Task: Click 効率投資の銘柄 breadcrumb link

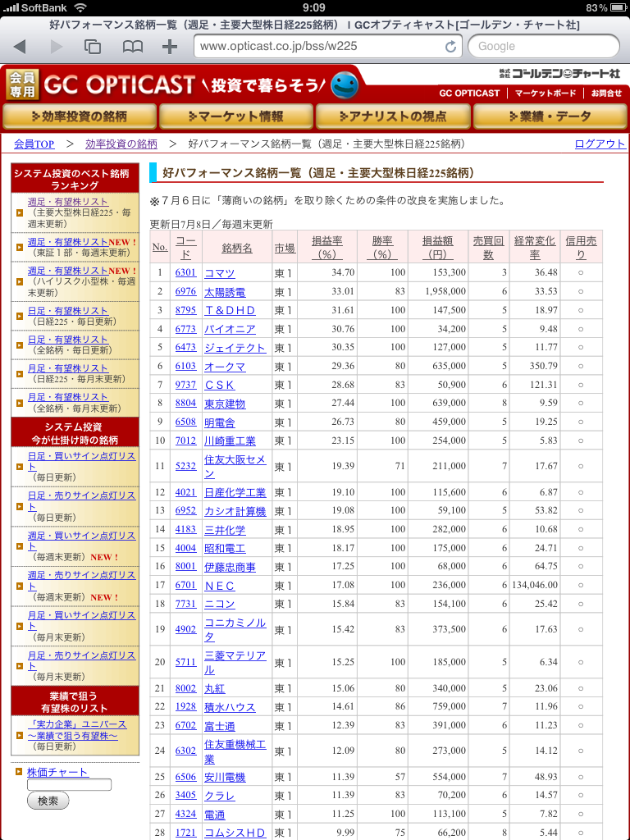Action: [x=121, y=144]
